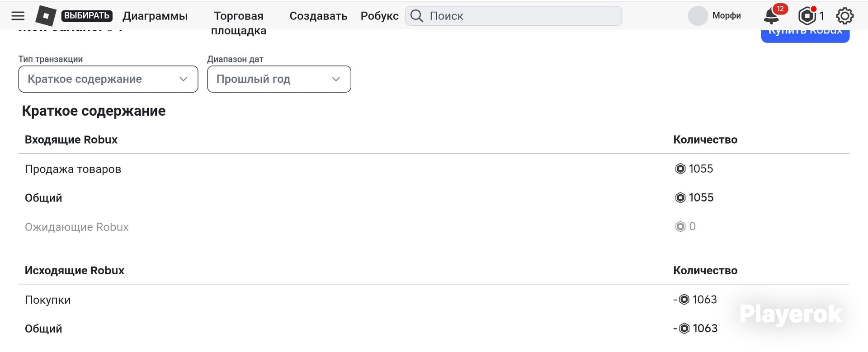Click the ВЫБИРАТЬ badge
This screenshot has height=352, width=868.
tap(87, 16)
